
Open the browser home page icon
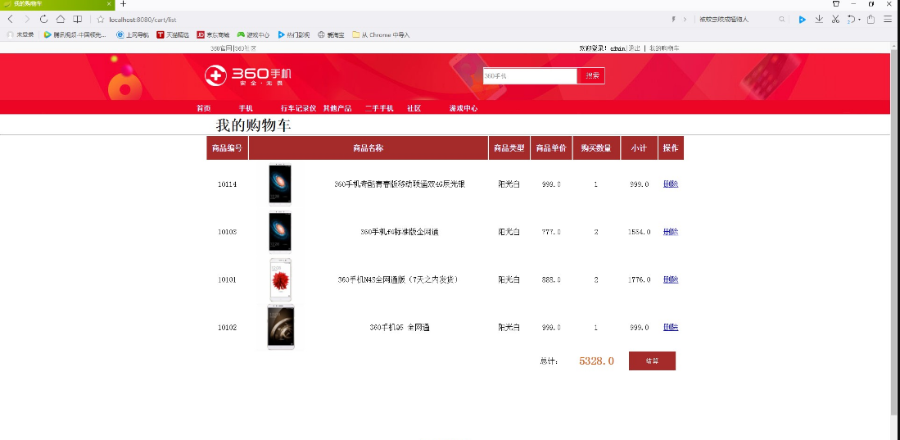pos(60,19)
